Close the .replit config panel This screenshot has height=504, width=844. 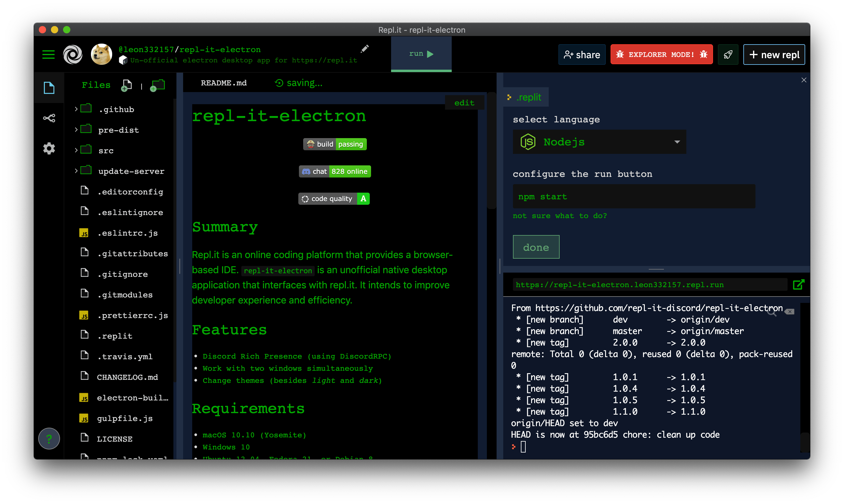804,80
